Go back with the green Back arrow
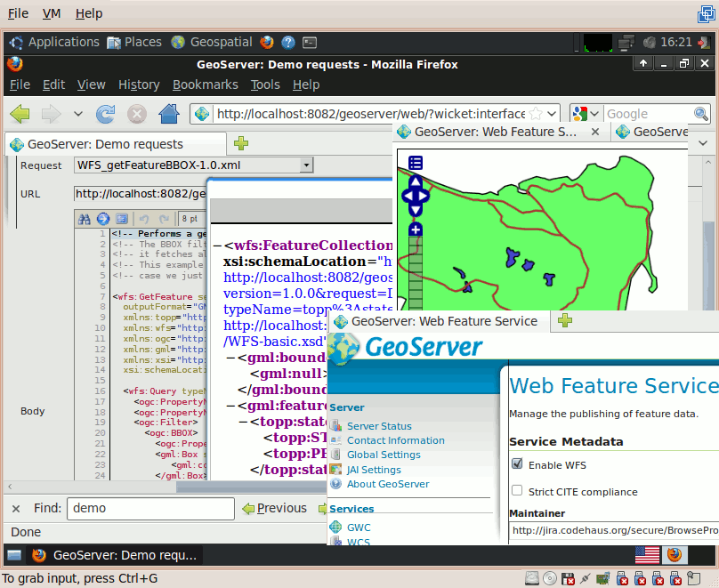719x588 pixels. (x=20, y=113)
